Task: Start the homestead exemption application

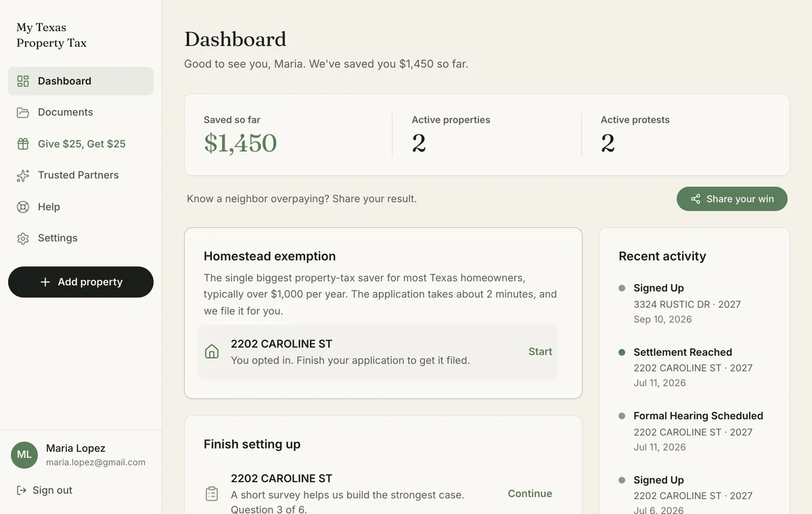Action: tap(540, 352)
